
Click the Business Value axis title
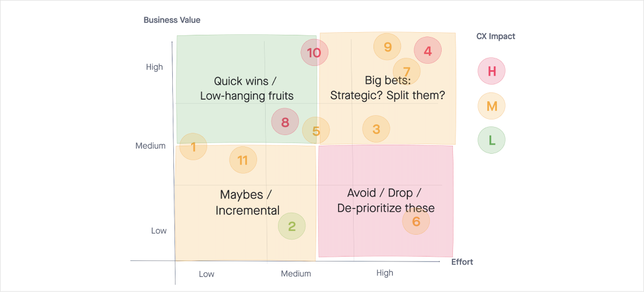click(172, 20)
